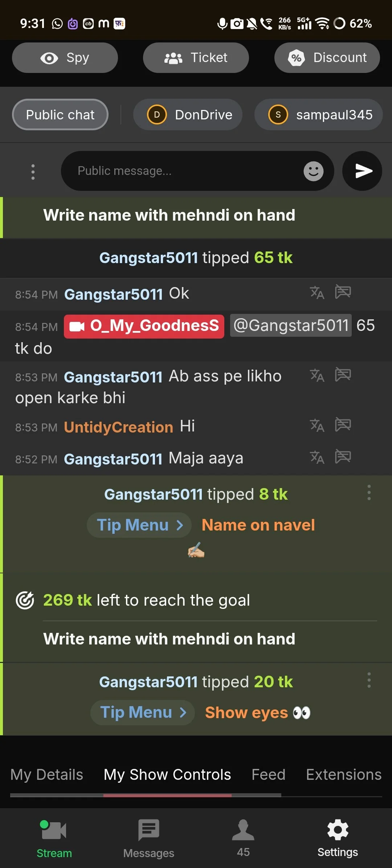Viewport: 392px width, 868px height.
Task: Open three-dot menu beside message input
Action: click(x=33, y=172)
